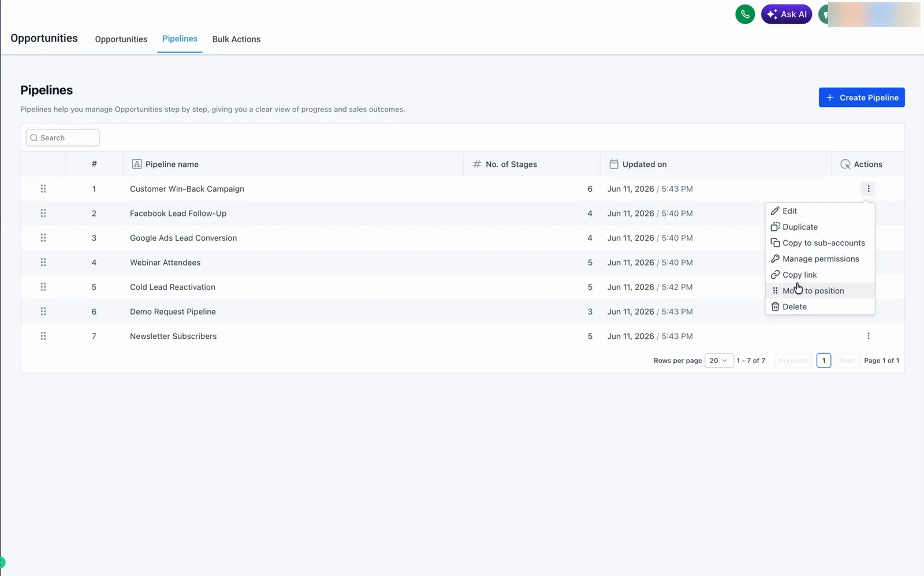Select the Pipelines tab

coord(180,39)
